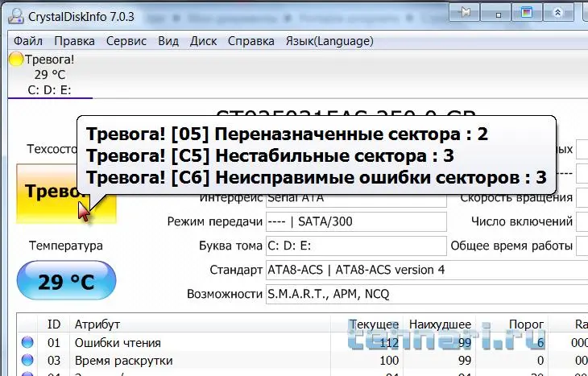Open the Диск menu

(x=203, y=41)
